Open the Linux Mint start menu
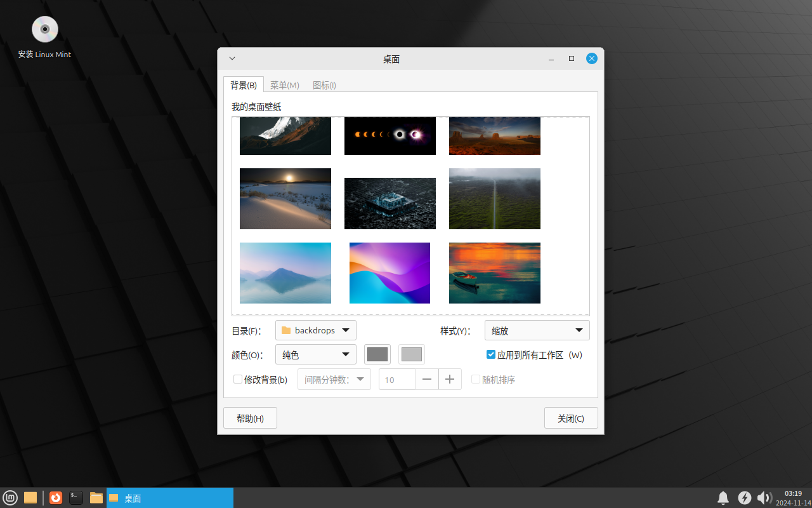 (10, 498)
